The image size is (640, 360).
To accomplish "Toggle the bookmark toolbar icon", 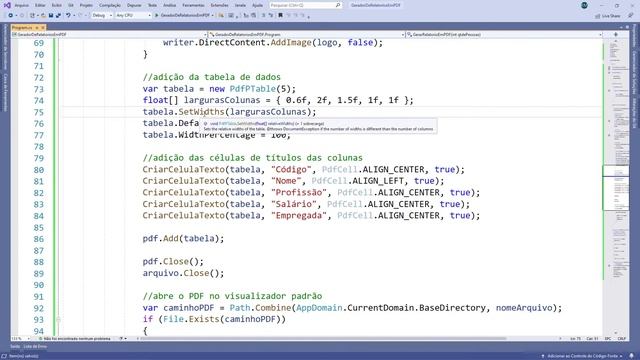I will 280,16.
